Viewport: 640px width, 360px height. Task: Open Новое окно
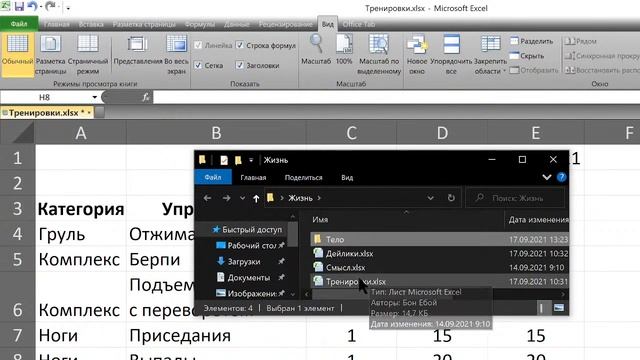click(417, 55)
